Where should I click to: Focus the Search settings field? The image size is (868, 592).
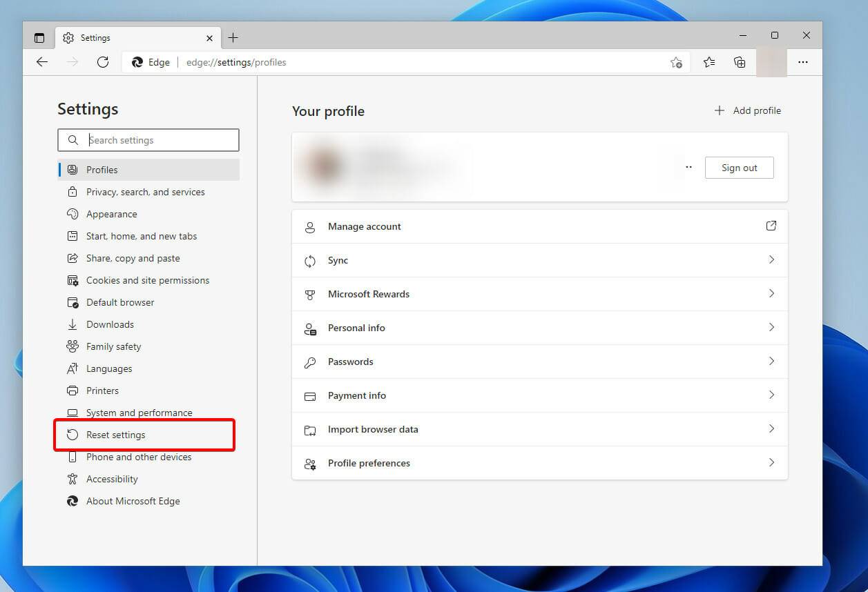pos(148,140)
